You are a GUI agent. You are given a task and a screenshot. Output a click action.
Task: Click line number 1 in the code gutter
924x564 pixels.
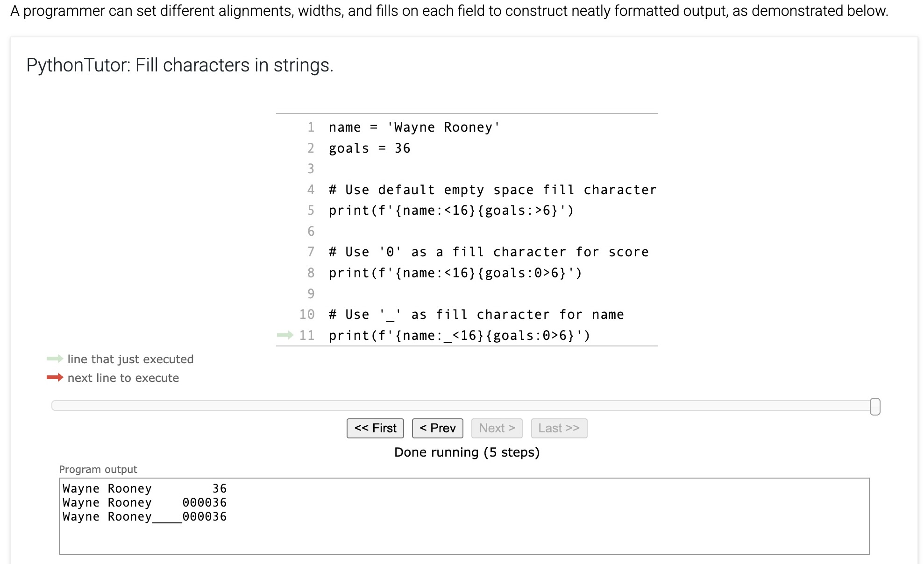311,127
